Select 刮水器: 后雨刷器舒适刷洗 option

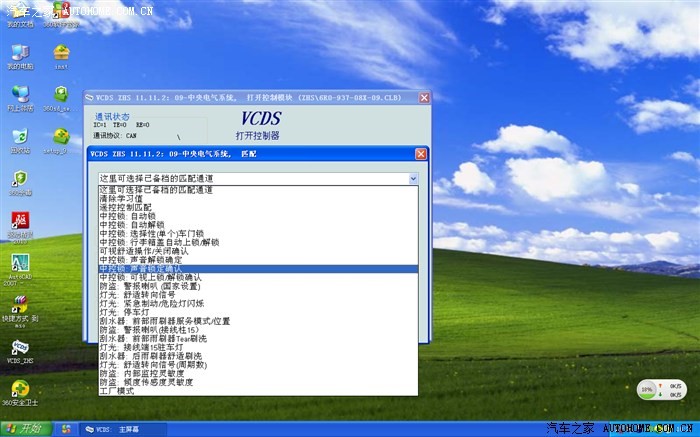pyautogui.click(x=258, y=356)
